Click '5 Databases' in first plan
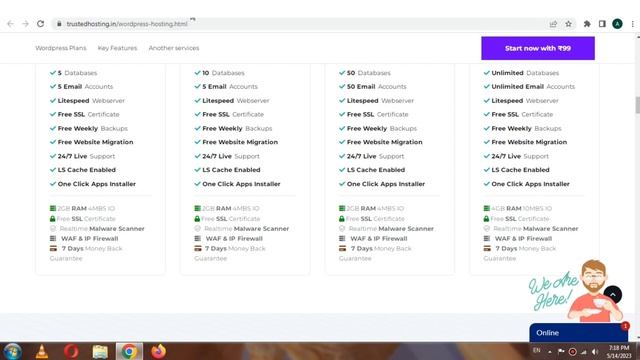Image resolution: width=640 pixels, height=360 pixels. click(x=77, y=73)
